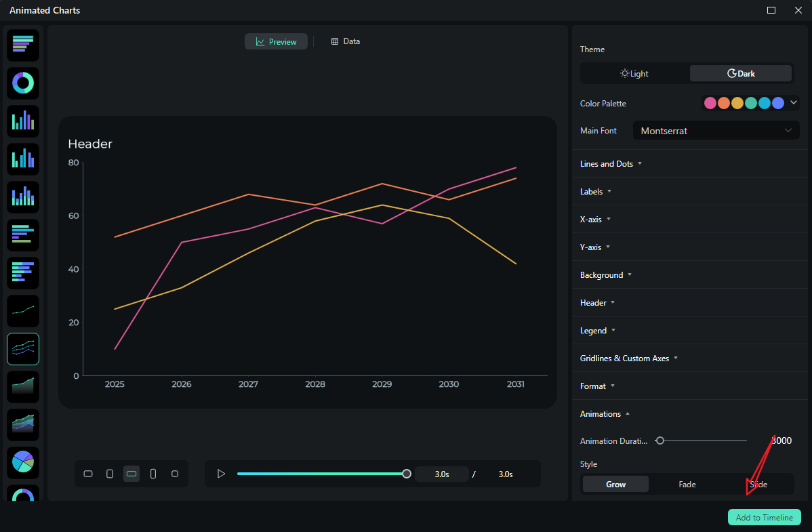Open the Main Font dropdown
Viewport: 812px width, 532px height.
click(x=716, y=130)
